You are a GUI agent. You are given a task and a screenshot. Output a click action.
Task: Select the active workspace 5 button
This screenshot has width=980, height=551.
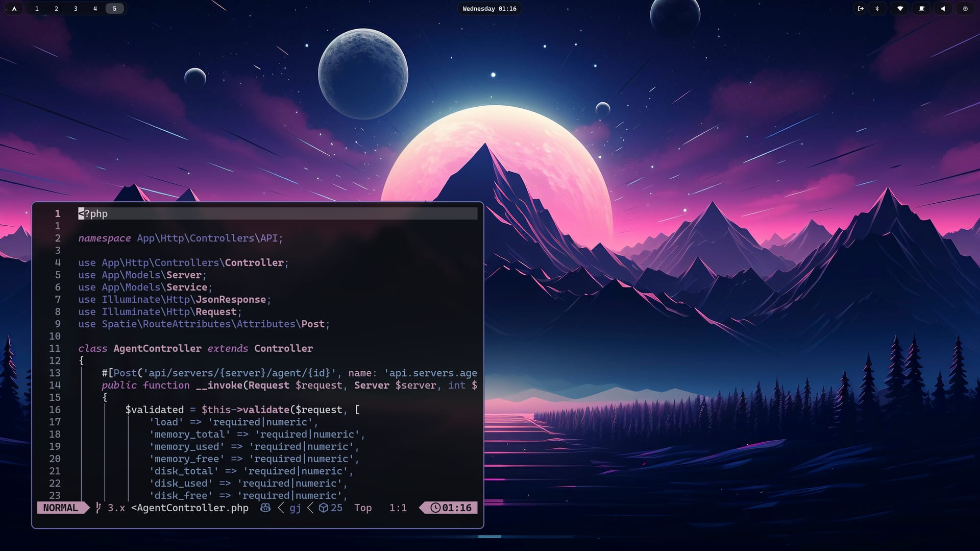click(x=114, y=9)
